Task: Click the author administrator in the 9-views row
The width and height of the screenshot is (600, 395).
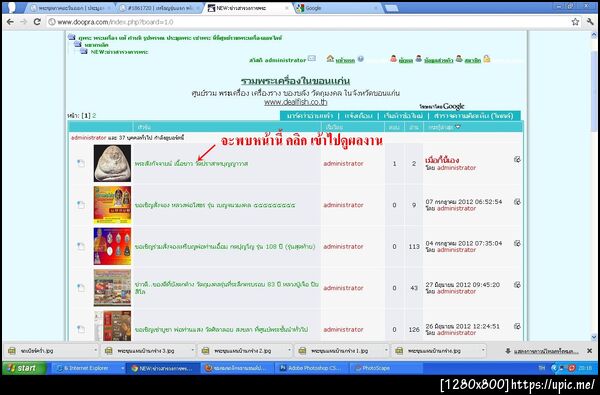Action: coord(343,205)
